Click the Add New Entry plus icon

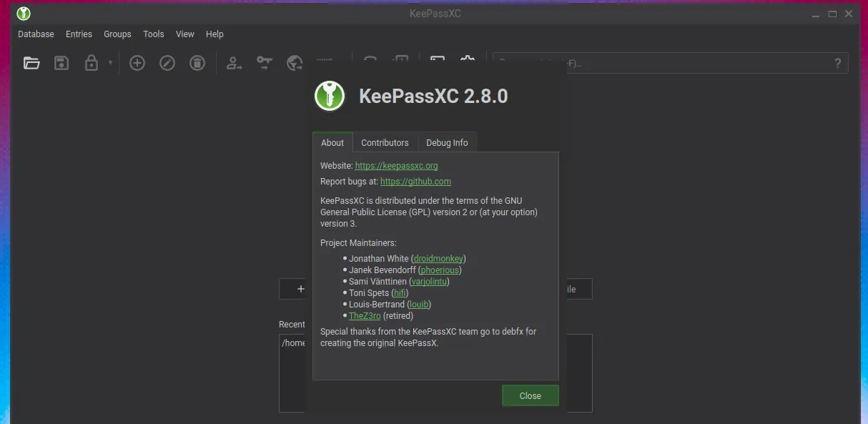tap(137, 63)
